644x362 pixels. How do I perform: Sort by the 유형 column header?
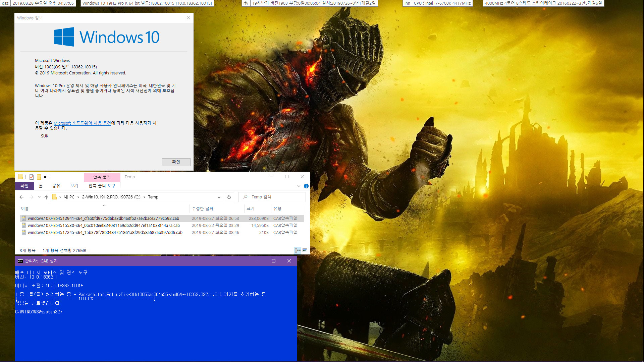287,208
